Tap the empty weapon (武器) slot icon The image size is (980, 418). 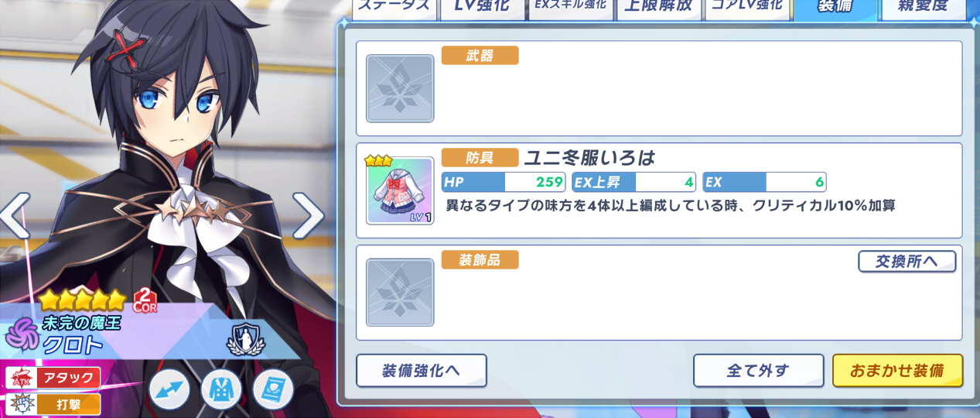[x=400, y=88]
